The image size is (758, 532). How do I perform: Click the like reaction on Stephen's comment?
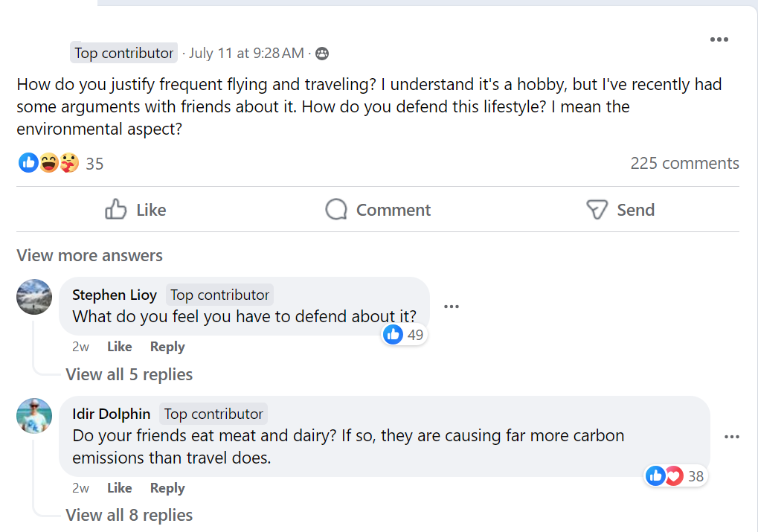(x=394, y=335)
